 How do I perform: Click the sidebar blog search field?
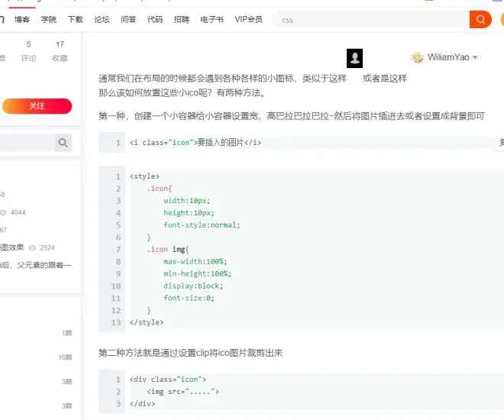click(27, 143)
